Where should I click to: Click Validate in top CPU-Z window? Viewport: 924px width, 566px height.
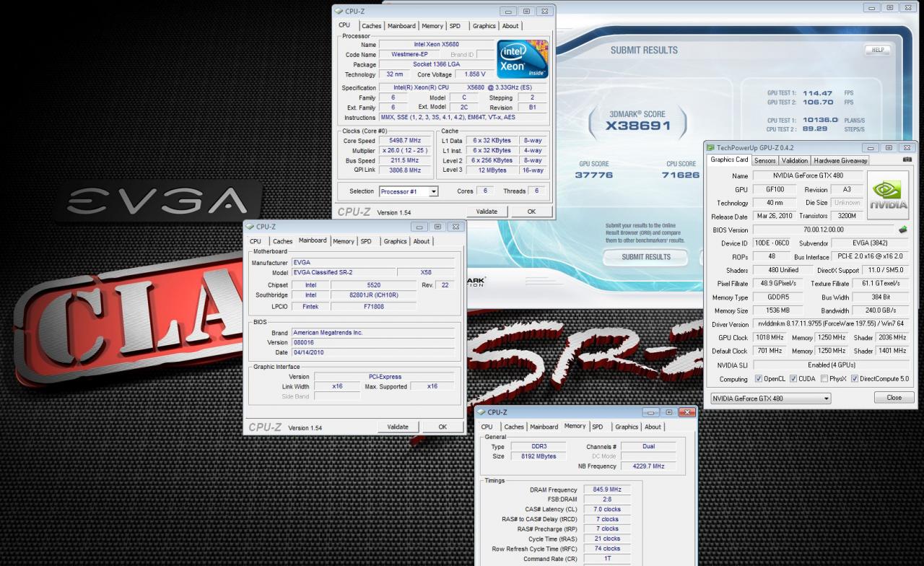487,212
